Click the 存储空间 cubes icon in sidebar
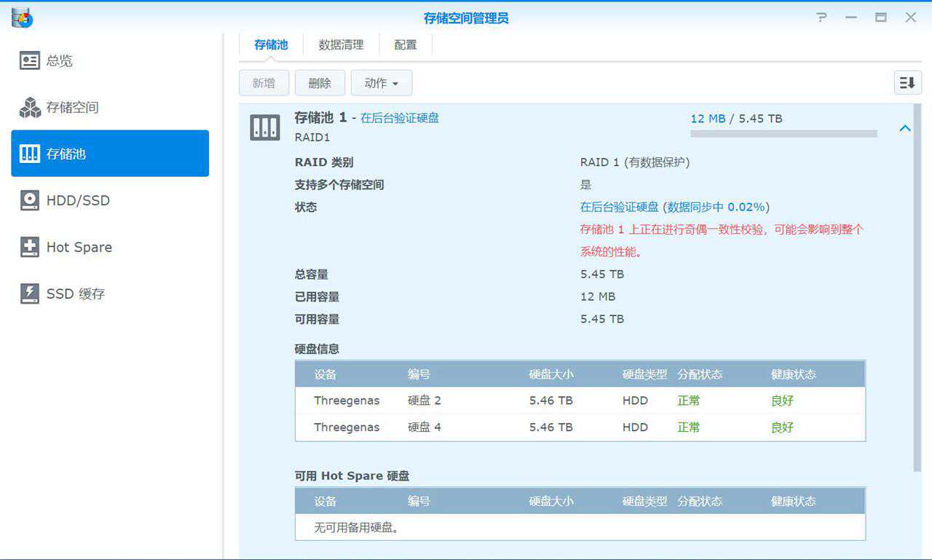The width and height of the screenshot is (932, 560). pyautogui.click(x=30, y=108)
